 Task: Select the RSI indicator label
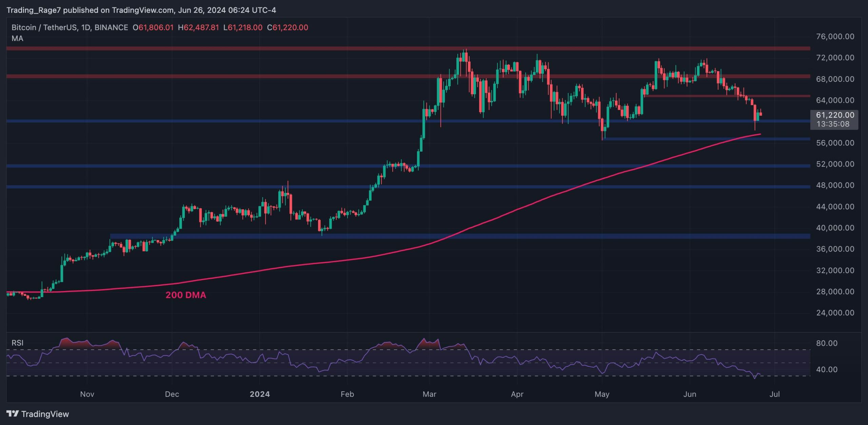(17, 343)
